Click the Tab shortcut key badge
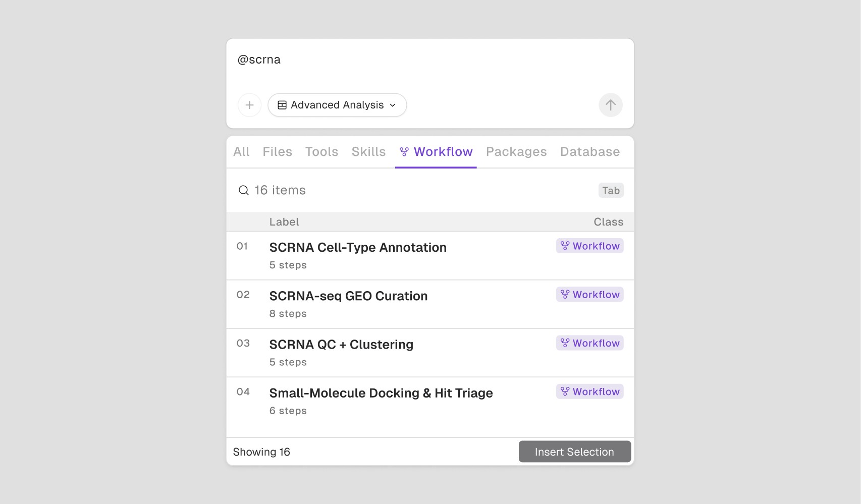 click(x=611, y=190)
